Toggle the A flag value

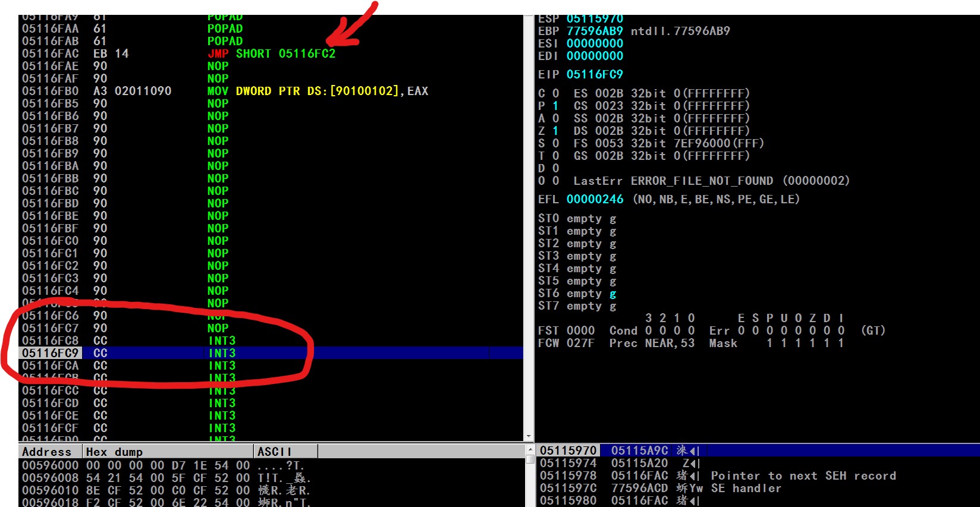555,118
